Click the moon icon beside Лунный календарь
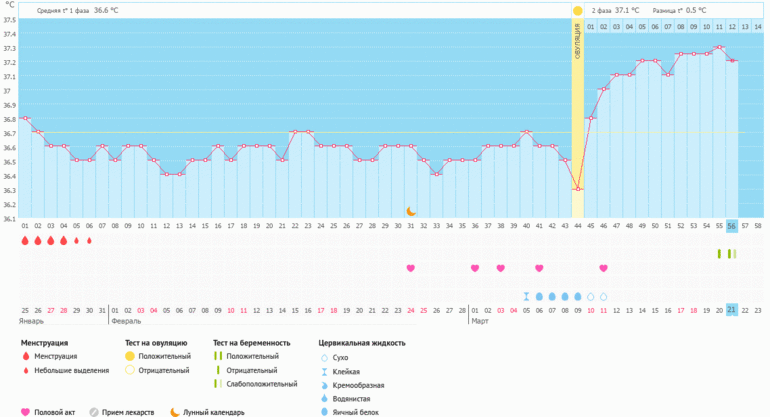 [x=175, y=410]
